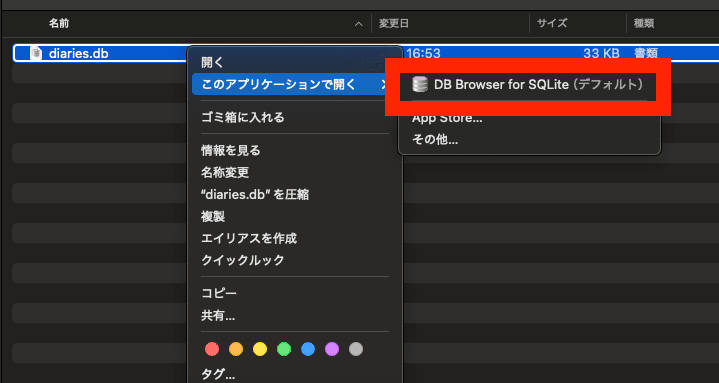The height and width of the screenshot is (383, 719).
Task: Toggle sort direction arrow in 名前 column
Action: point(359,24)
